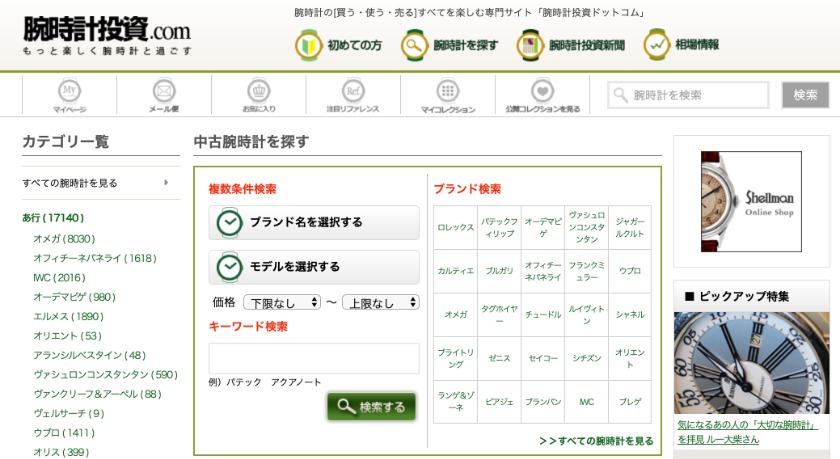Open the ウブロ (1411) category
The height and width of the screenshot is (459, 840).
(x=64, y=433)
